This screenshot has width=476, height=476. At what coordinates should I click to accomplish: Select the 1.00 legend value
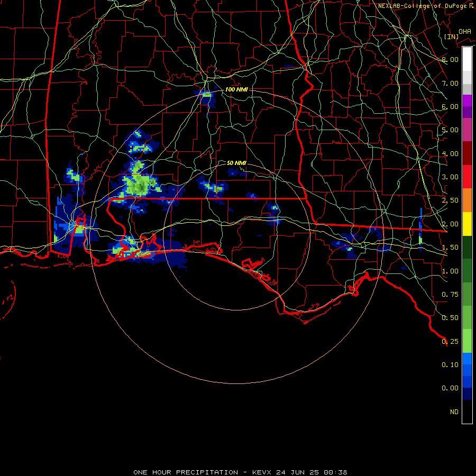tap(450, 271)
